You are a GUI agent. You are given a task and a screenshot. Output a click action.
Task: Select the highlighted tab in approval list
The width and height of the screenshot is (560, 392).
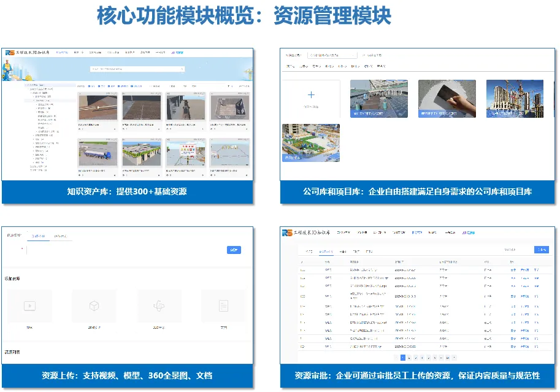324,252
